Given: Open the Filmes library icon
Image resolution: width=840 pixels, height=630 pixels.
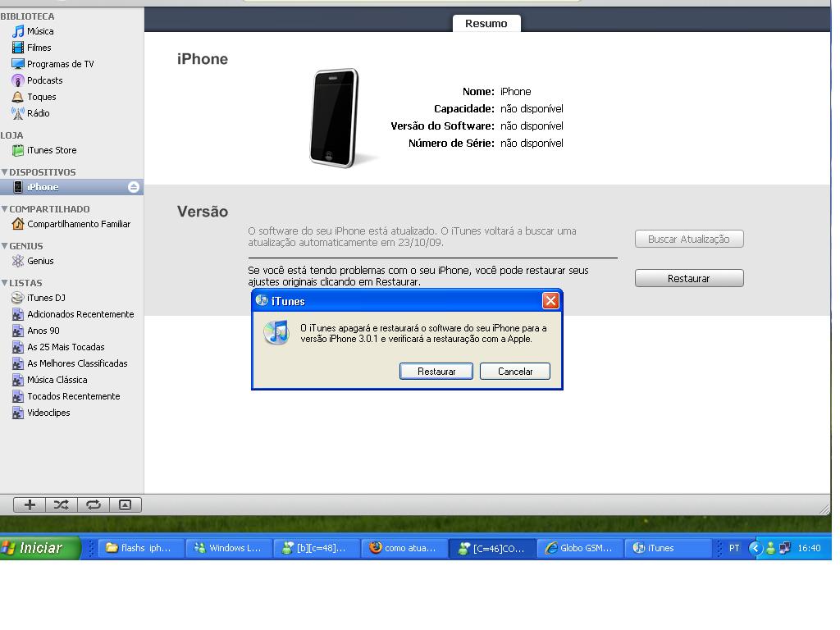Looking at the screenshot, I should click(x=18, y=48).
